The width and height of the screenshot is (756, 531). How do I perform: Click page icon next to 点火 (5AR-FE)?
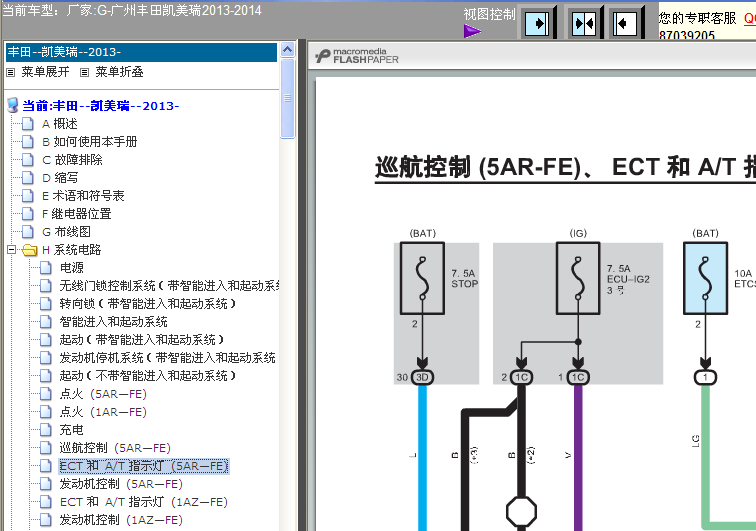coord(46,394)
